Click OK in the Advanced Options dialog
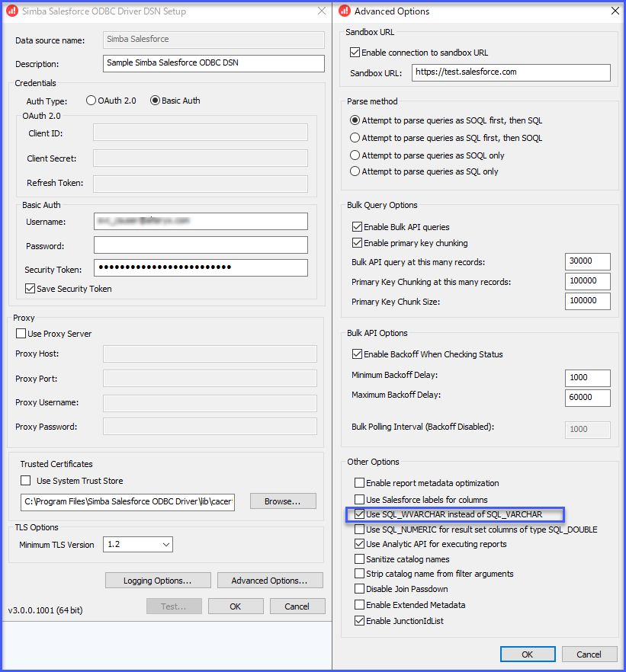This screenshot has height=672, width=626. pos(528,654)
